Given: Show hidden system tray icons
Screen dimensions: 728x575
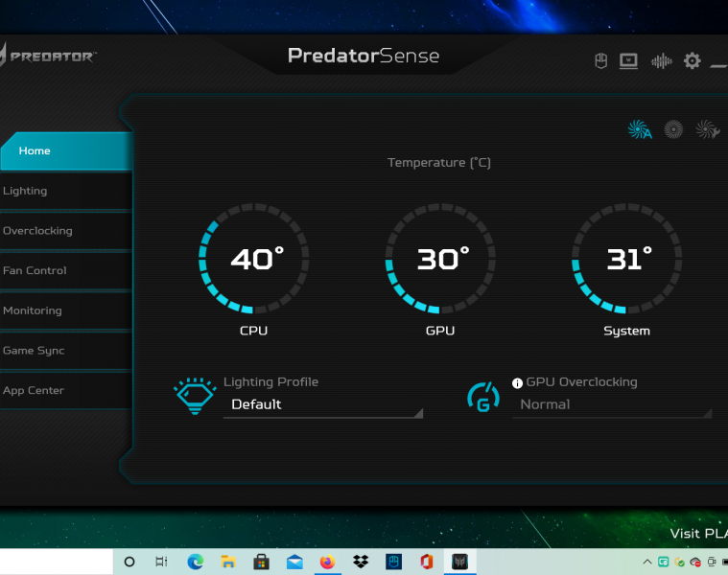Looking at the screenshot, I should pyautogui.click(x=646, y=562).
